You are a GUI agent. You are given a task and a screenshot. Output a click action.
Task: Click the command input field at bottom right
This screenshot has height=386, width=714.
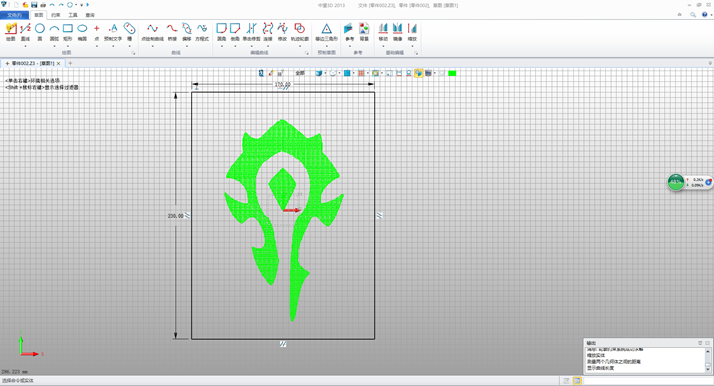click(648, 381)
